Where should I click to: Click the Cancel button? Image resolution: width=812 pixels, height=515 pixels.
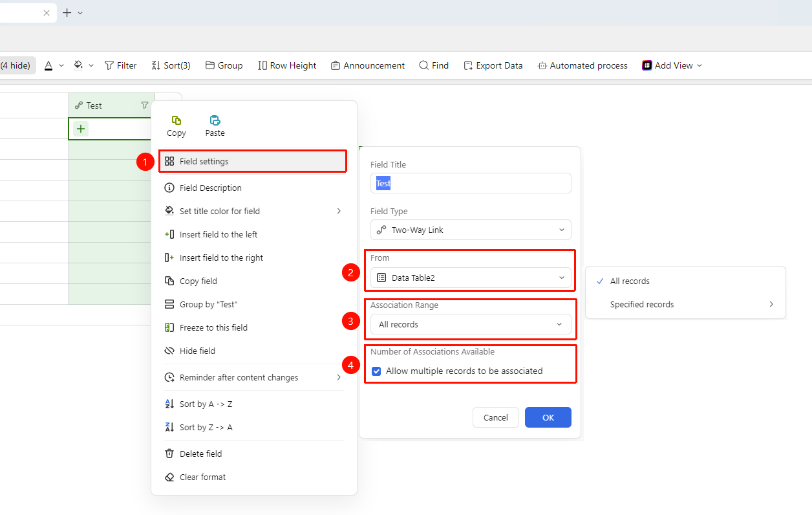coord(496,417)
